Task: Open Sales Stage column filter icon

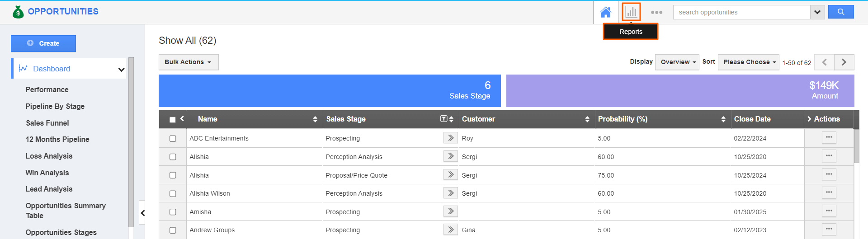Action: coord(443,119)
